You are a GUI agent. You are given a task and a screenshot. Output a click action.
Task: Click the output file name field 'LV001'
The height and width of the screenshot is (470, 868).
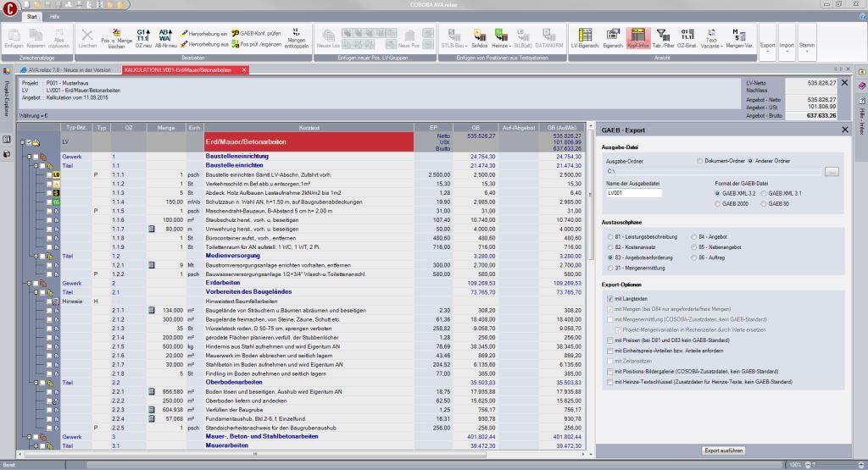(632, 193)
